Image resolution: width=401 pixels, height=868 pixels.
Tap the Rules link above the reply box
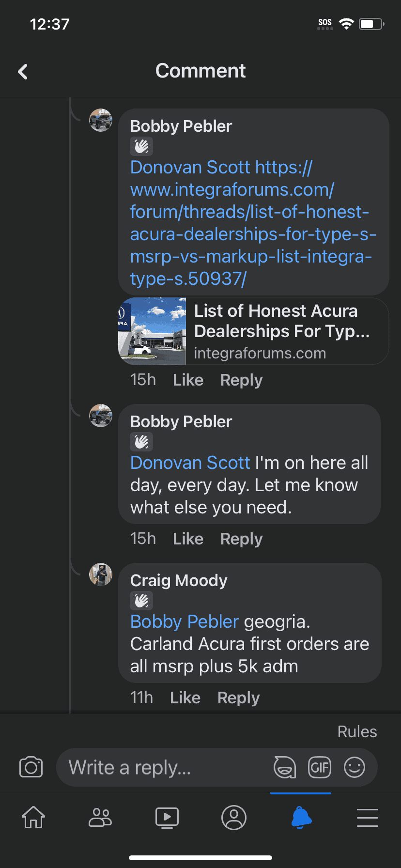[357, 731]
